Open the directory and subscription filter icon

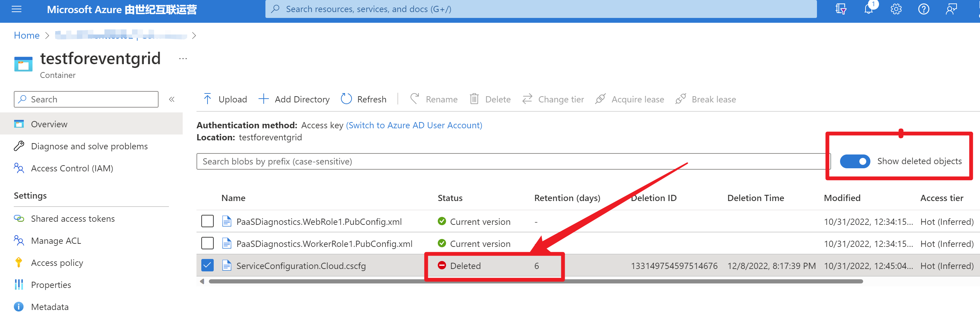(840, 9)
